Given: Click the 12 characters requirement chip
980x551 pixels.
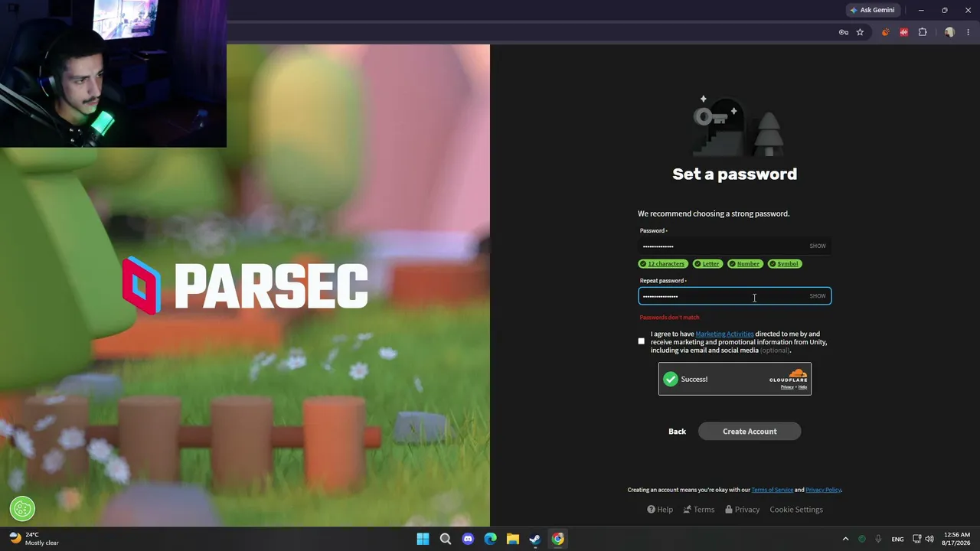Looking at the screenshot, I should pos(662,264).
